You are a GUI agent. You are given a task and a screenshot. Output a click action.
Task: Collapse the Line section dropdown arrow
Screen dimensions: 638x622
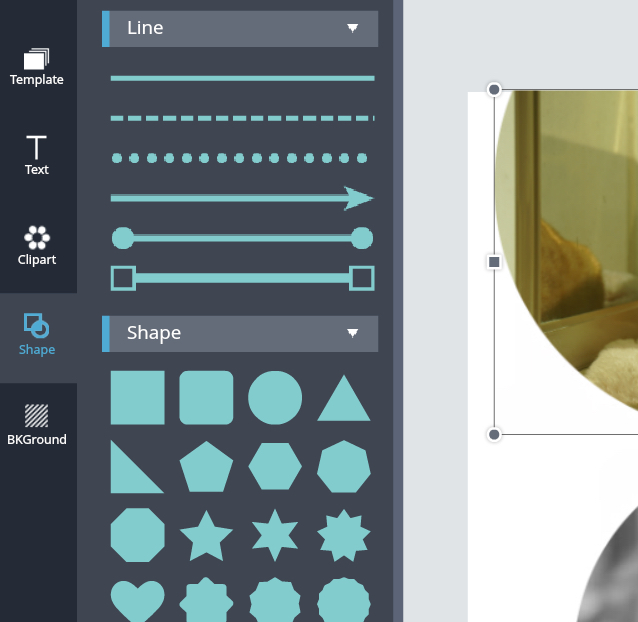tap(352, 28)
